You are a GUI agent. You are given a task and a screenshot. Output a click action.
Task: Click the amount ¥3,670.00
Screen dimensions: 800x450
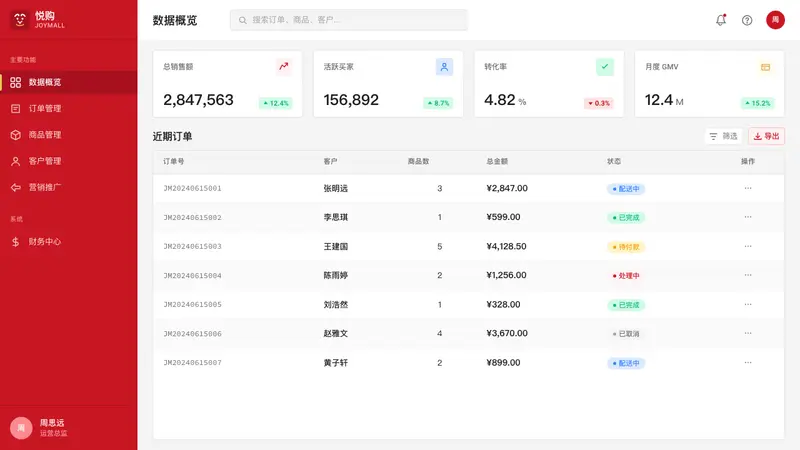coord(507,333)
